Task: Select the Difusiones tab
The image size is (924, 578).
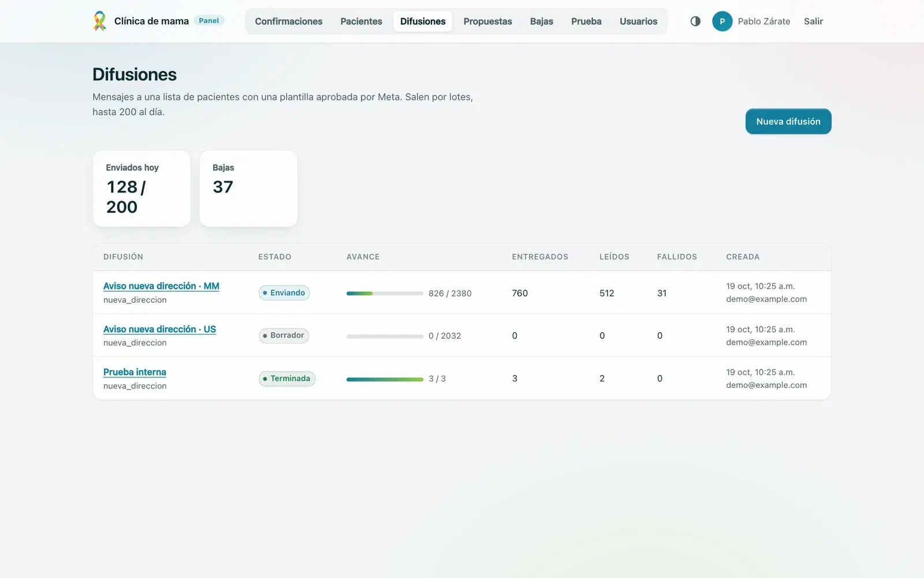Action: point(423,21)
